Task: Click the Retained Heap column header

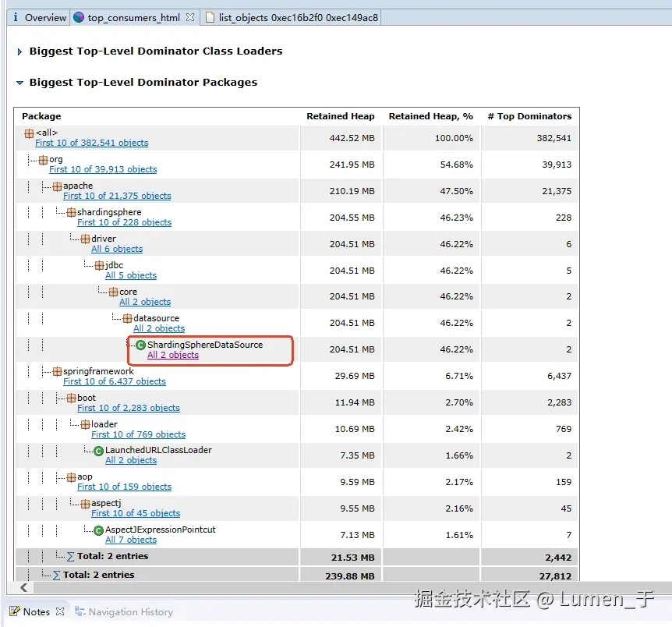Action: coord(340,116)
